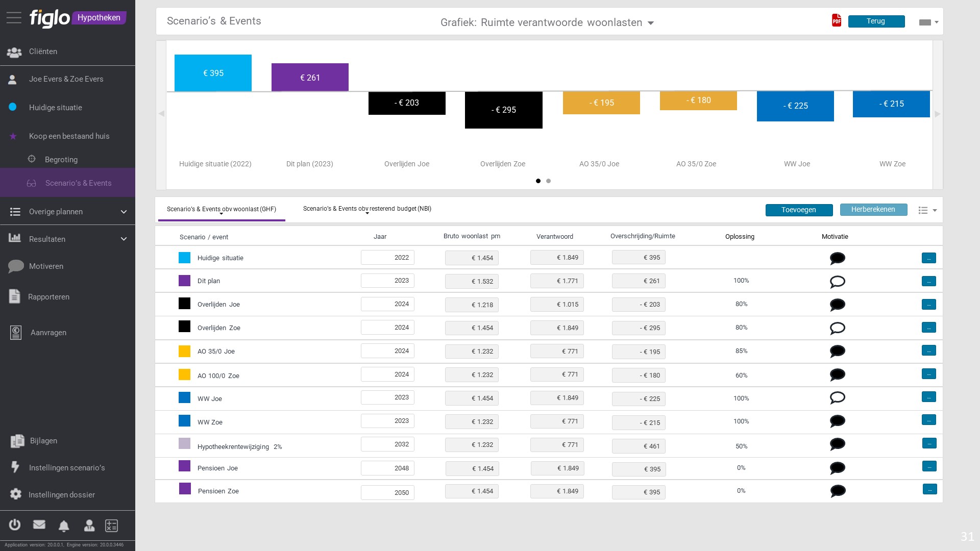The width and height of the screenshot is (980, 551).
Task: Open the mail envelope icon
Action: pyautogui.click(x=39, y=524)
